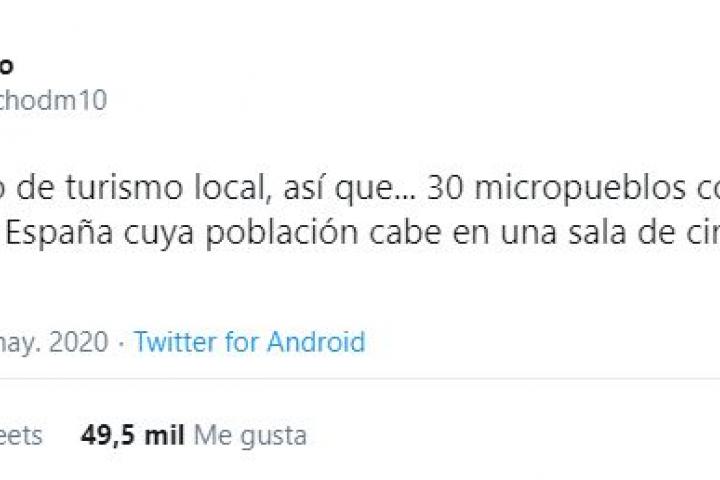Click the bold '49,5 mil' number
Viewport: 720px width, 480px height.
[133, 435]
